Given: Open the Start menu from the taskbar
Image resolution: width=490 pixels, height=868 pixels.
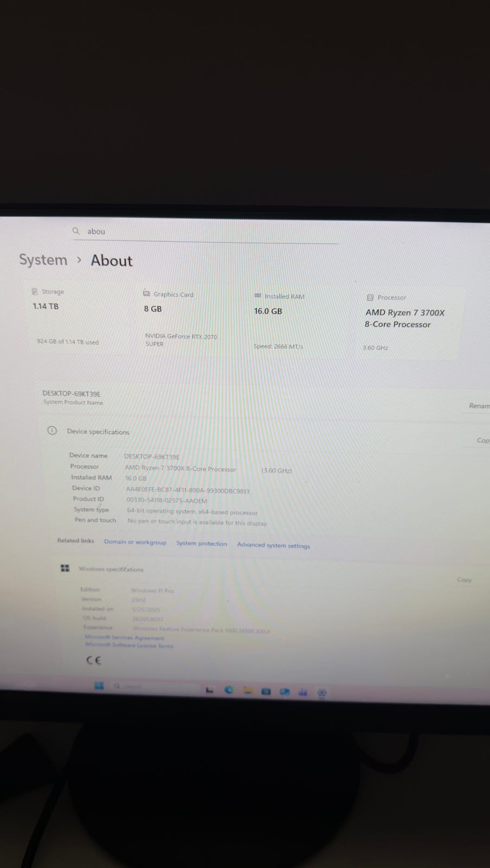Looking at the screenshot, I should coord(99,686).
